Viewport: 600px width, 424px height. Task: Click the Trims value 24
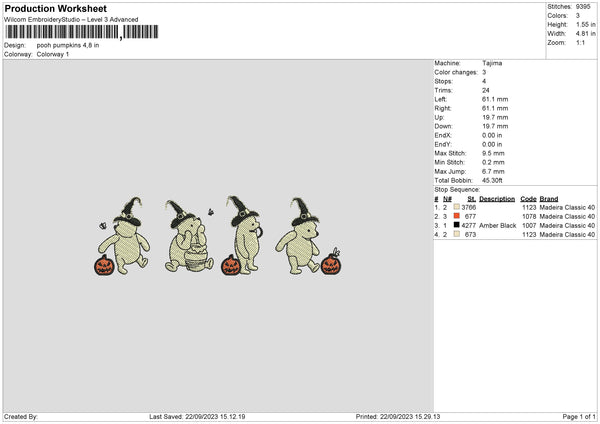coord(486,90)
